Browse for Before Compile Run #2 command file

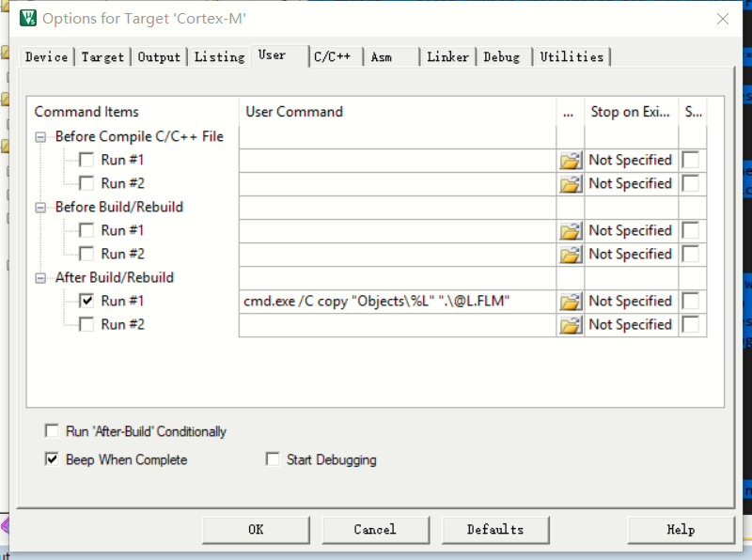(x=571, y=183)
